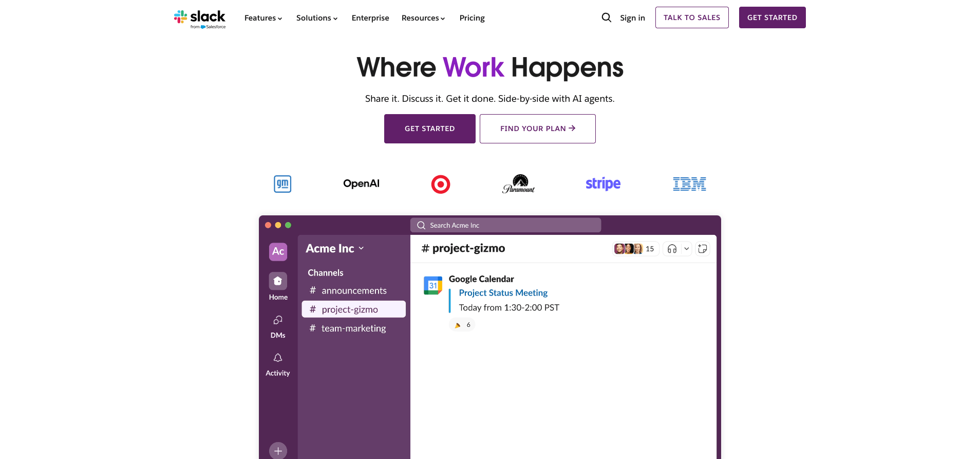Click the Stripe logo
The width and height of the screenshot is (980, 459).
tap(603, 183)
